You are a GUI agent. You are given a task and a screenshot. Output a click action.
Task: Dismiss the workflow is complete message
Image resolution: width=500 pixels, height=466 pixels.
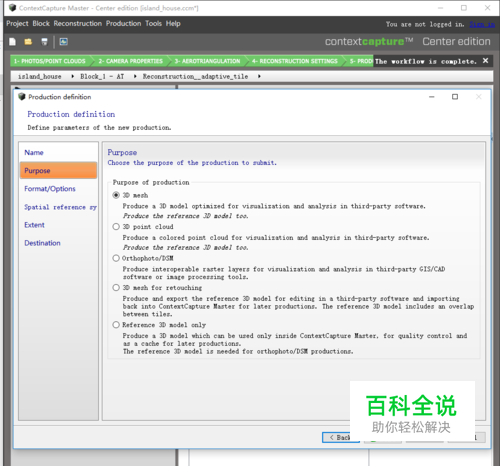tap(486, 61)
